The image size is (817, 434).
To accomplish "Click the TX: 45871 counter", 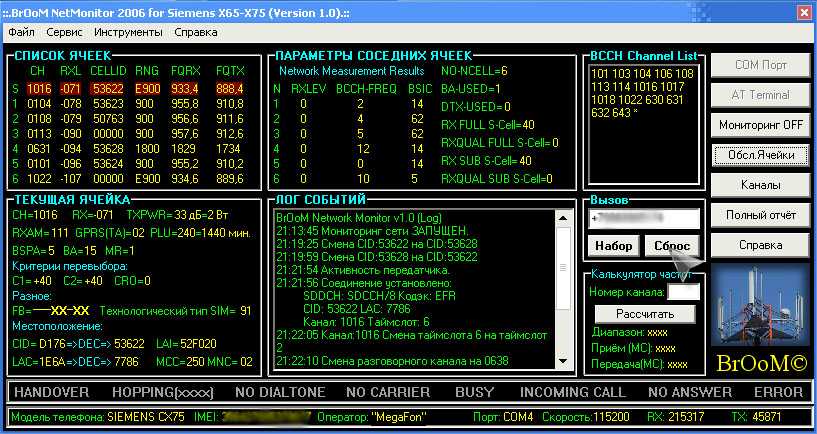I will pos(756,417).
